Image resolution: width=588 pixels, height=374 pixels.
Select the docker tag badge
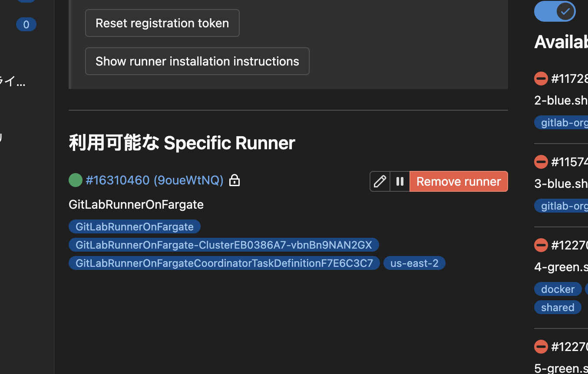558,289
